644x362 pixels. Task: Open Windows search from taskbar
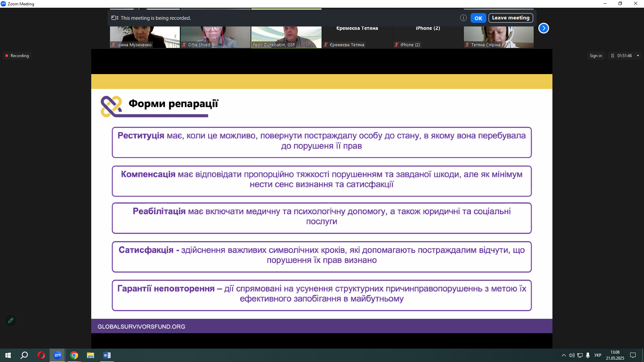coord(24,355)
